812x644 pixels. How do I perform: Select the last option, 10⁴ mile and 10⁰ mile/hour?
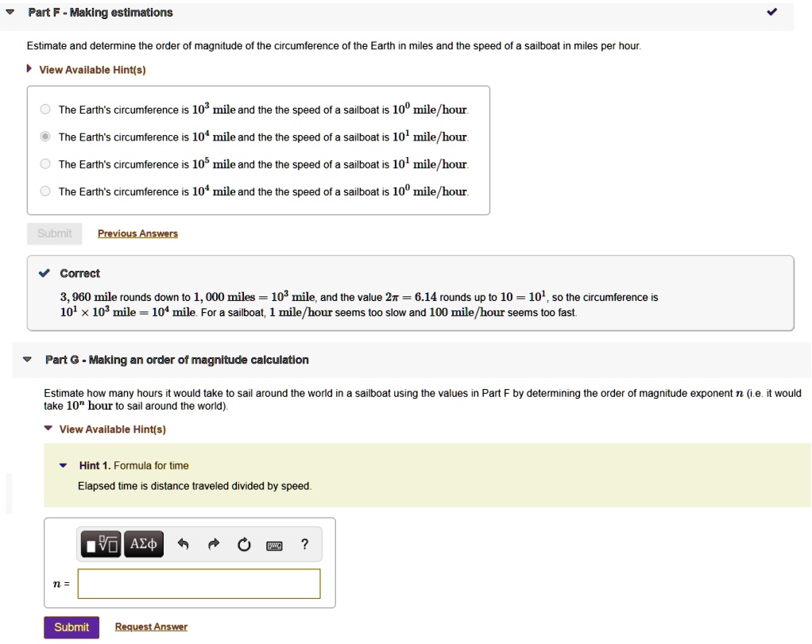[45, 191]
